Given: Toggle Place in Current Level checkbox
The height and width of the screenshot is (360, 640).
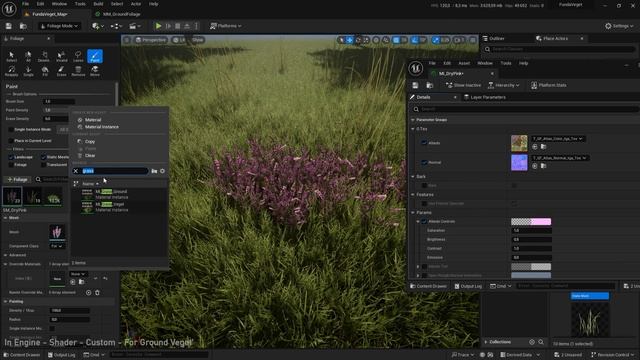Looking at the screenshot, I should (11, 141).
